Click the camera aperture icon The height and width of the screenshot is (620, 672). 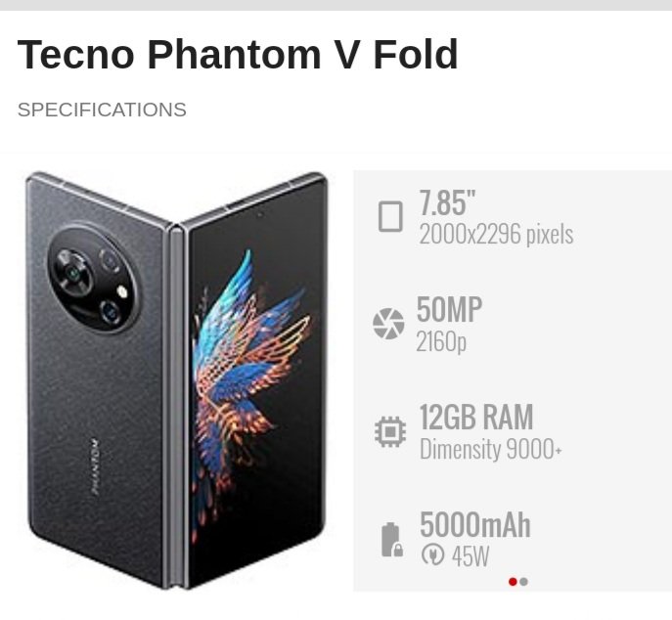click(388, 324)
